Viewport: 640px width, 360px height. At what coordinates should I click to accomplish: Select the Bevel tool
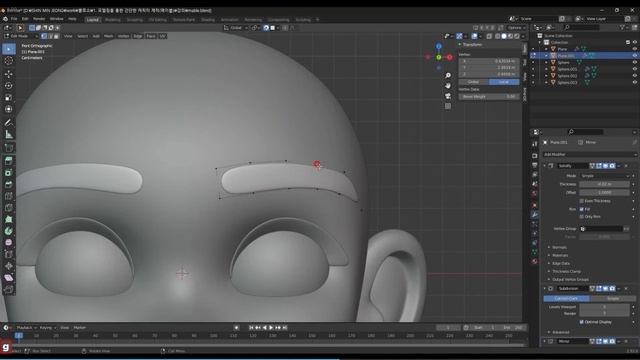pyautogui.click(x=9, y=184)
